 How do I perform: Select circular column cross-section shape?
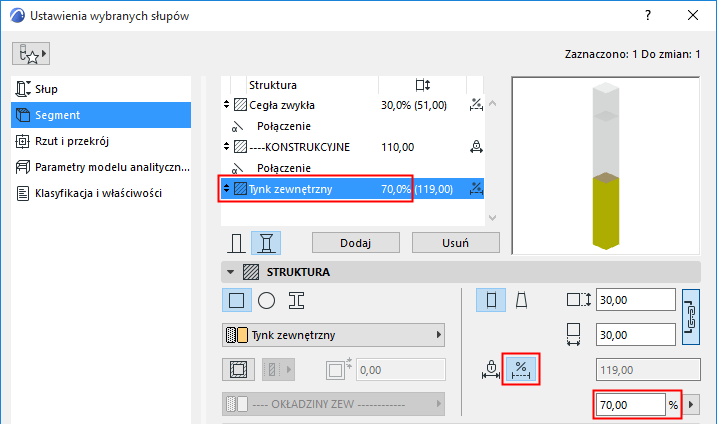(266, 300)
